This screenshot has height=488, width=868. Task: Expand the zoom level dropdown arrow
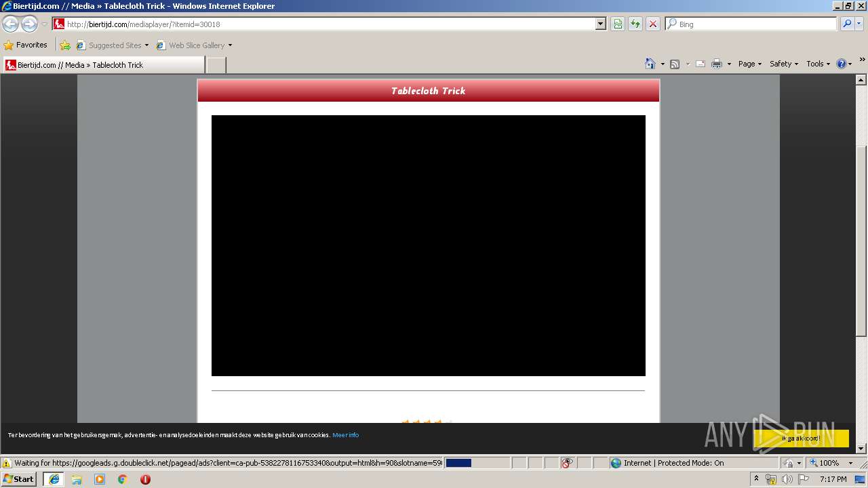tap(850, 463)
